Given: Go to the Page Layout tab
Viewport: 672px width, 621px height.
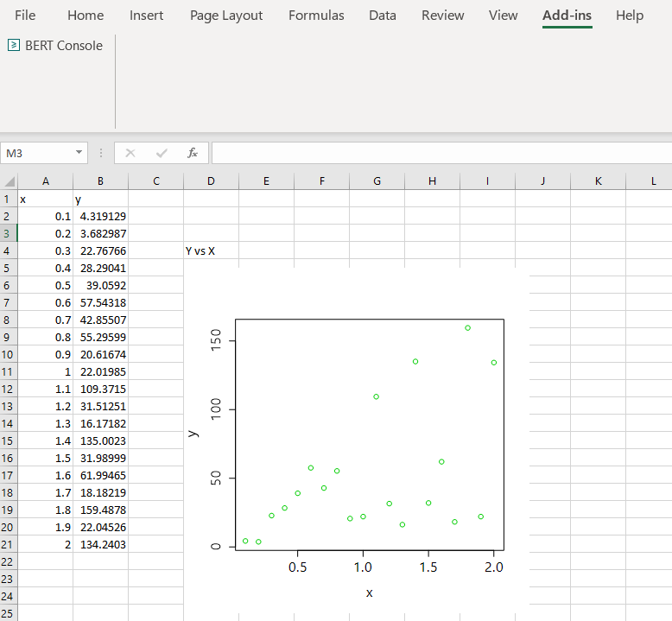Looking at the screenshot, I should point(226,16).
